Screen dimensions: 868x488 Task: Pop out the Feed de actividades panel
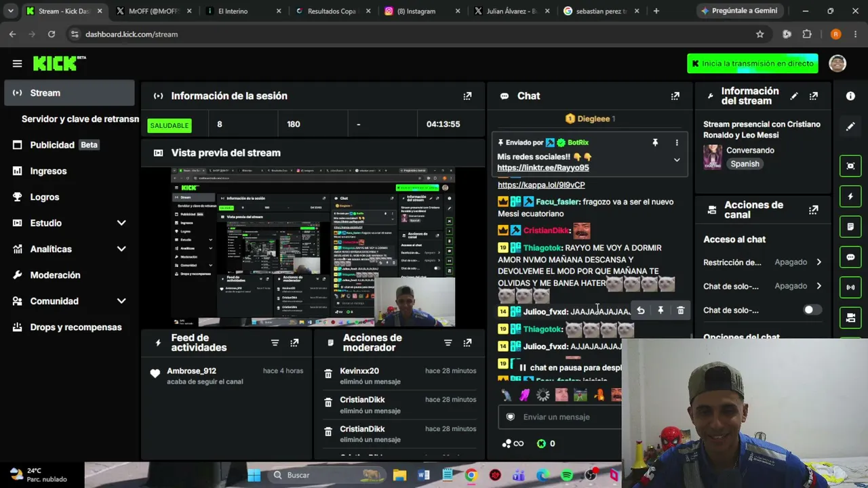(x=294, y=343)
